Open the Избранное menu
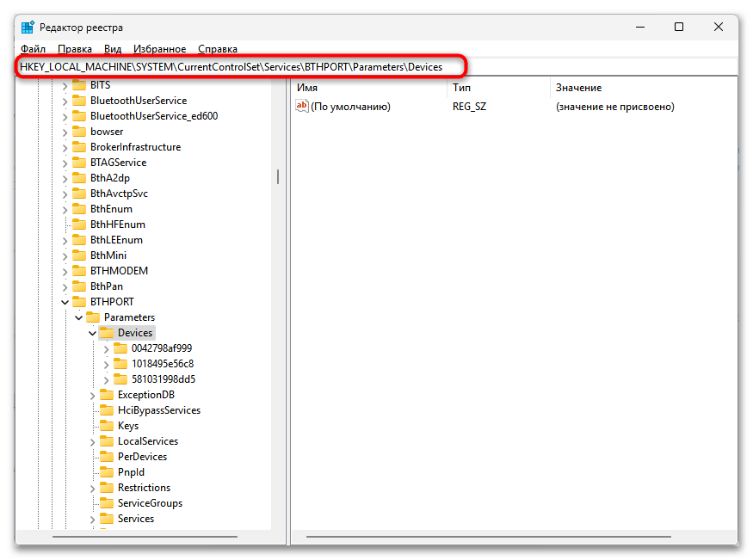 click(x=159, y=49)
